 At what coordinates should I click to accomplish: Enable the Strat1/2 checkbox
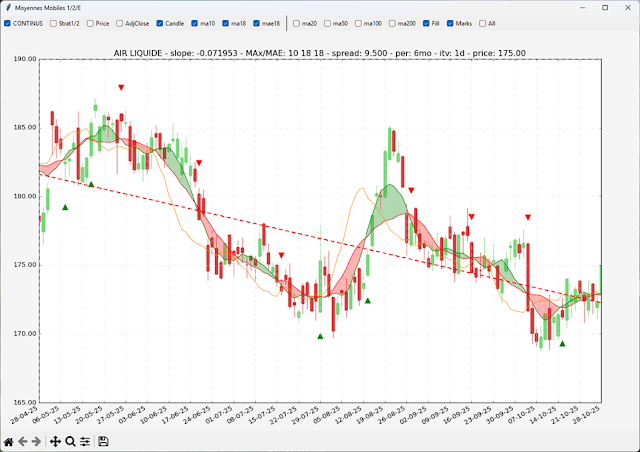pos(53,22)
